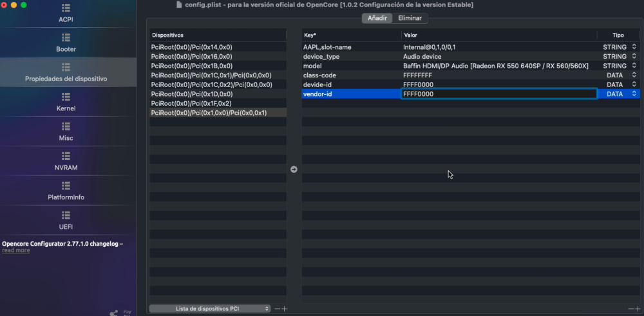Click the vendor-id value input field
The image size is (644, 316).
point(499,94)
